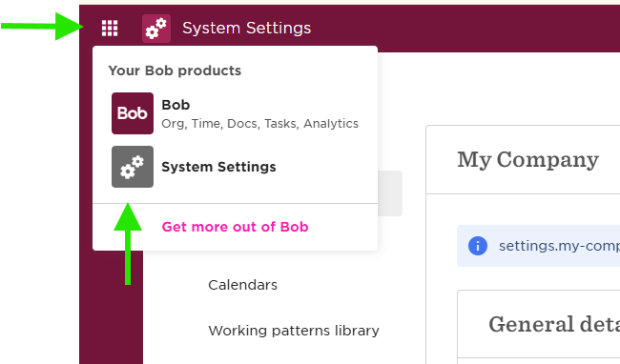Click the light blue info banner background
Screen dimensions: 620x364
(x=539, y=246)
